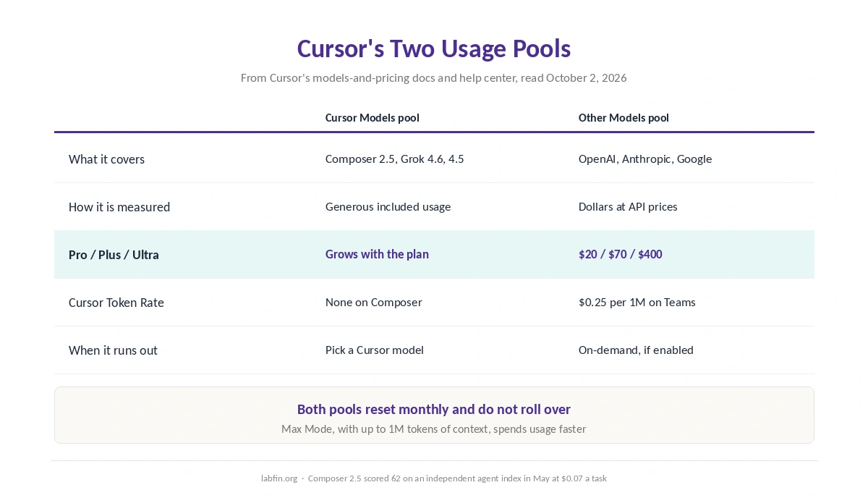Screen dimensions: 868x498
Task: Click the "OpenAI, Anthropic, Google" cell
Action: click(645, 159)
